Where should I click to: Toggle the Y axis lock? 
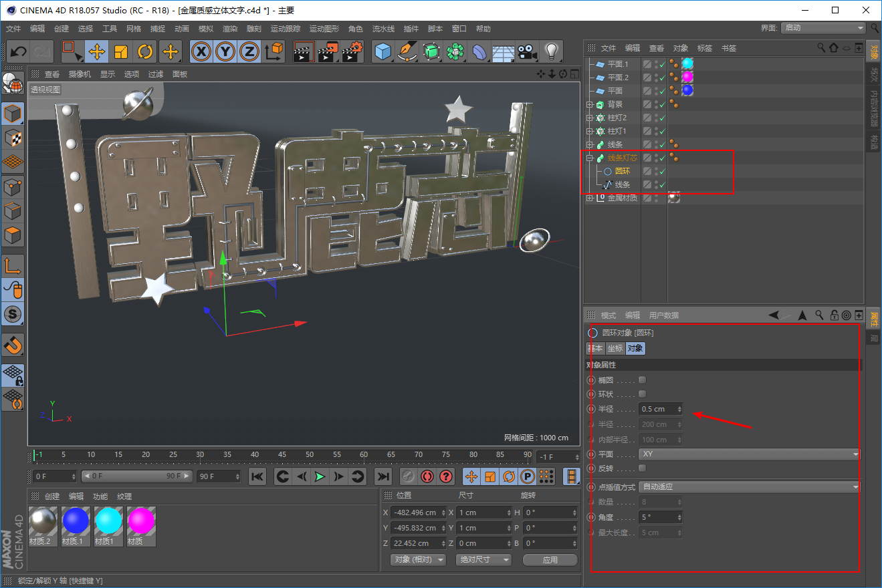coord(226,51)
